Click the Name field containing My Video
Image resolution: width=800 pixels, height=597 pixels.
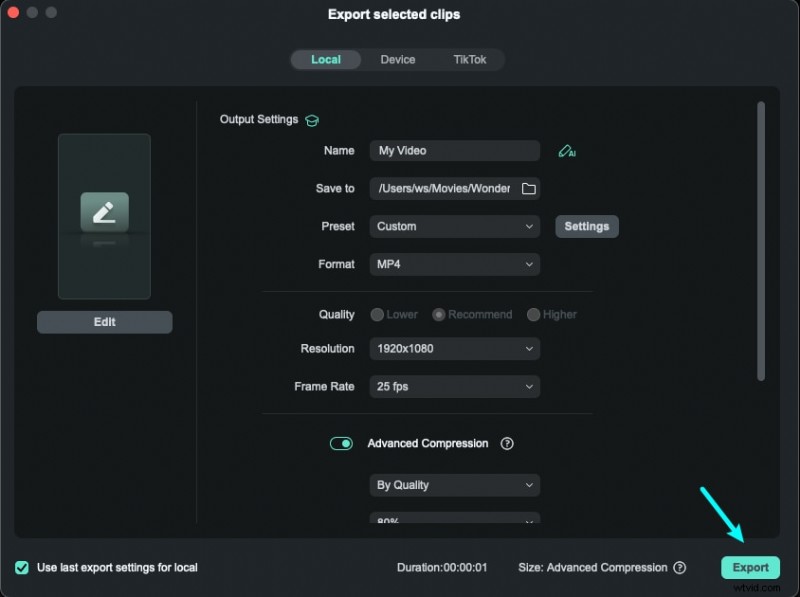[455, 151]
